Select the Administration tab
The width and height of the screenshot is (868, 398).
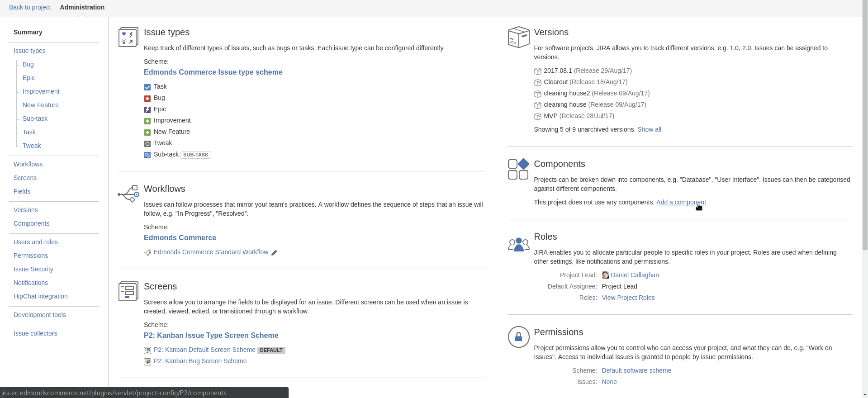pyautogui.click(x=82, y=7)
